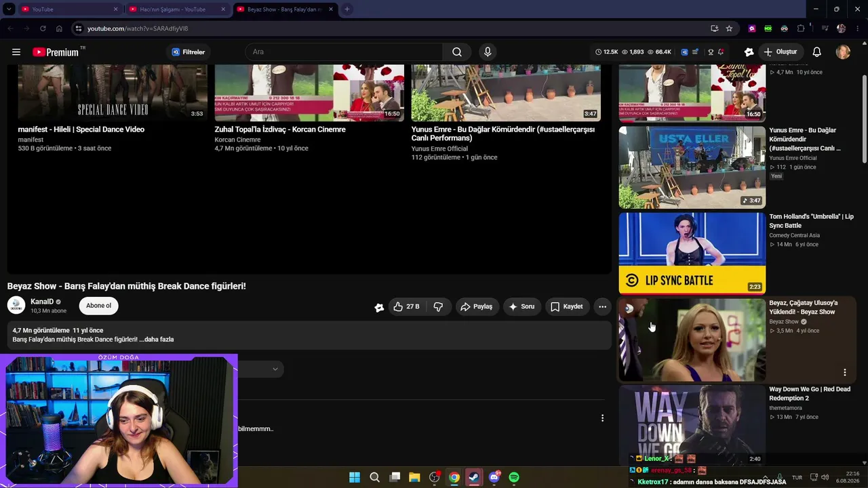Close the Hacı'nın Şalgamı tab

(x=223, y=9)
